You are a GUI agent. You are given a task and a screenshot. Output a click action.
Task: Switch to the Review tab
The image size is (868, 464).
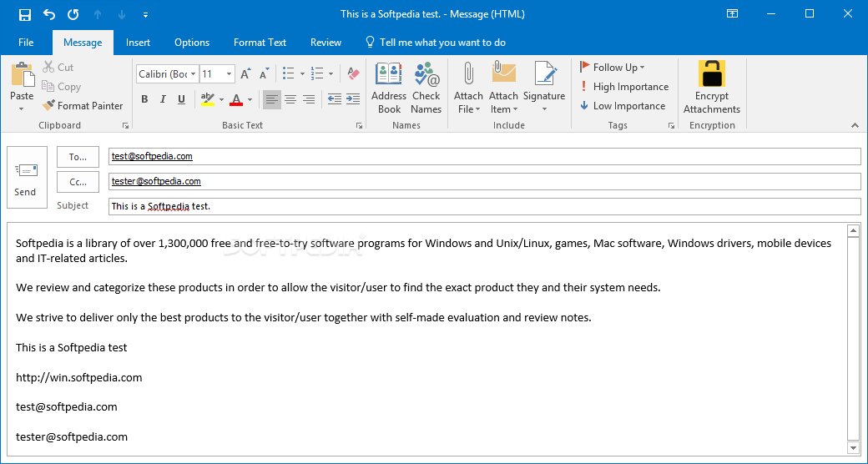[326, 43]
